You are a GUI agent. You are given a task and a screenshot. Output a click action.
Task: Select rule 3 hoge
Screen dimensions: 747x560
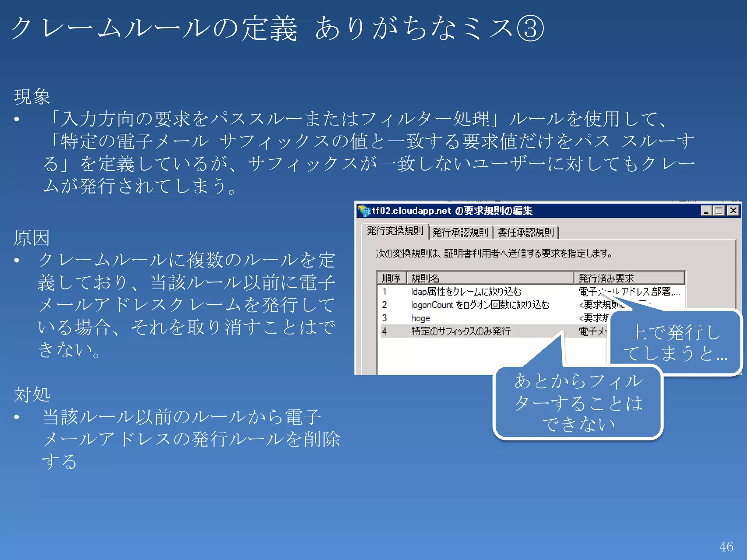click(x=421, y=318)
